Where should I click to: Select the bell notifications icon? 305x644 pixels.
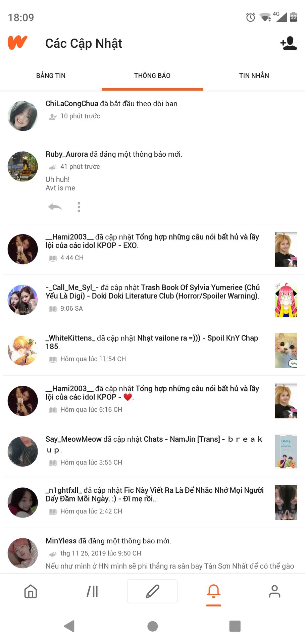pyautogui.click(x=213, y=591)
